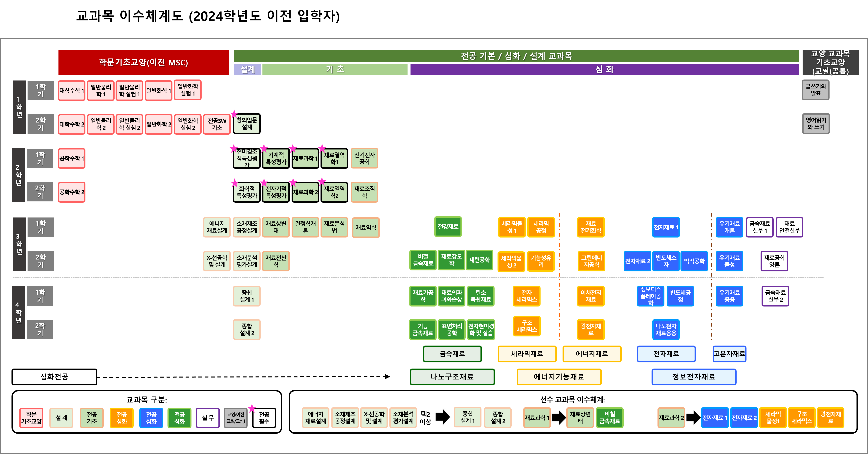Click the 세라믹 공정 course box

pos(541,227)
